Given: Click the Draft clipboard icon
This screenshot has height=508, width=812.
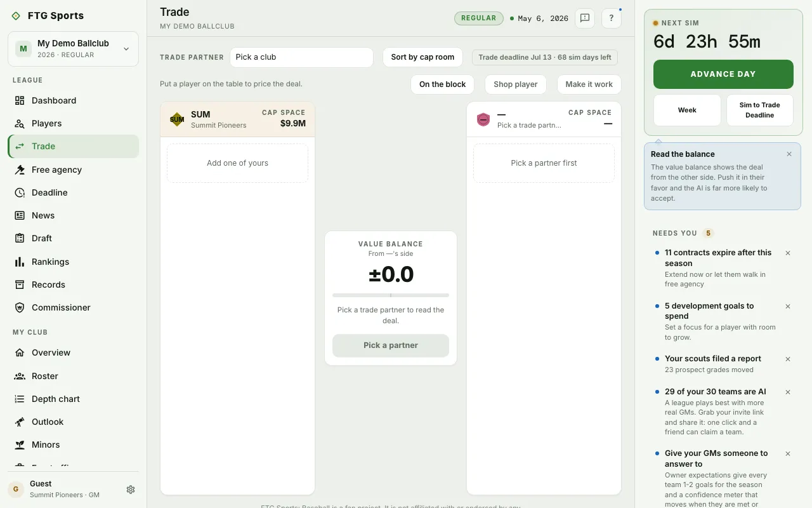Looking at the screenshot, I should click(20, 238).
